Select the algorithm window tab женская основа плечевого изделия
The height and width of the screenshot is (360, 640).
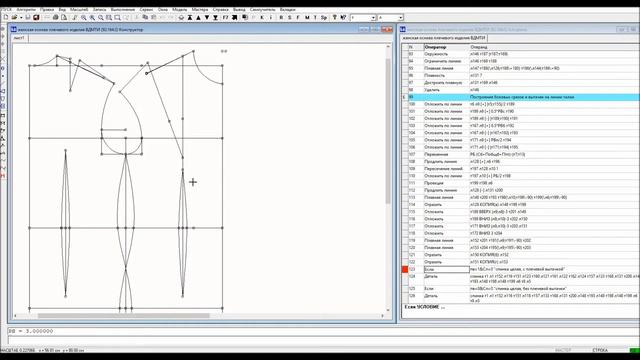[x=444, y=38]
